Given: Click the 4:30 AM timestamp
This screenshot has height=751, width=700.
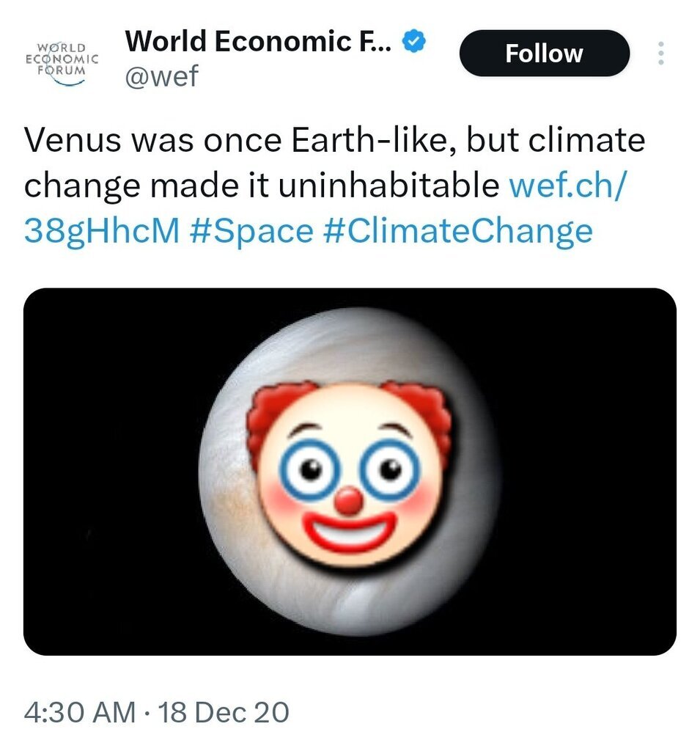Looking at the screenshot, I should pos(79,712).
